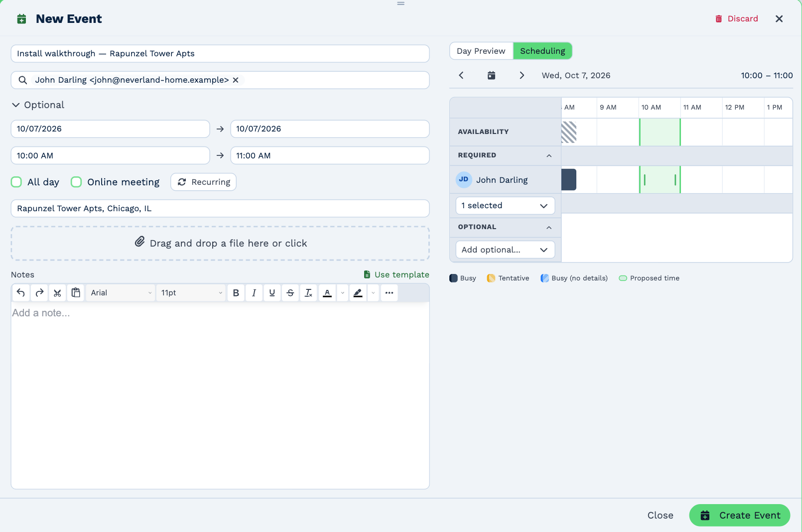Click the paperclip attachment icon
This screenshot has height=532, width=802.
[x=139, y=242]
